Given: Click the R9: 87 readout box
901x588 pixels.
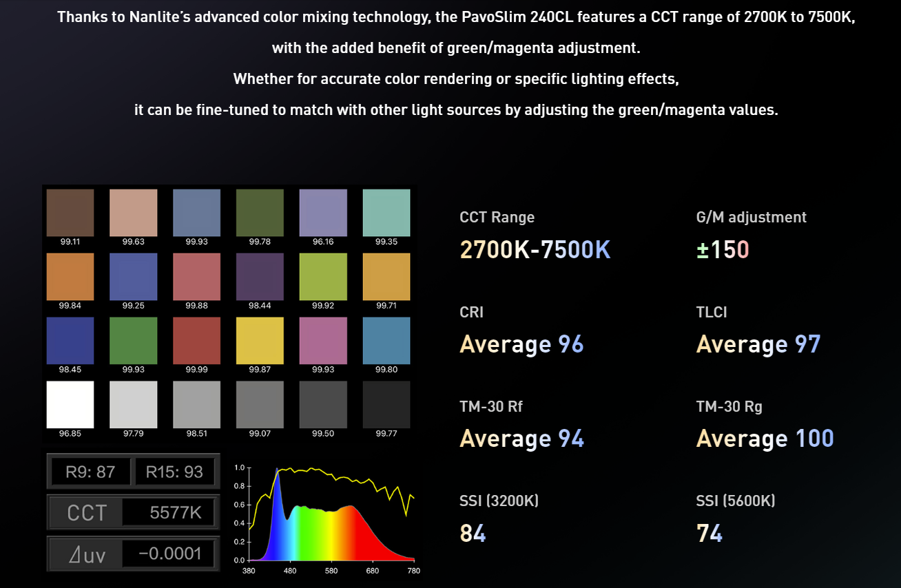Looking at the screenshot, I should click(90, 472).
